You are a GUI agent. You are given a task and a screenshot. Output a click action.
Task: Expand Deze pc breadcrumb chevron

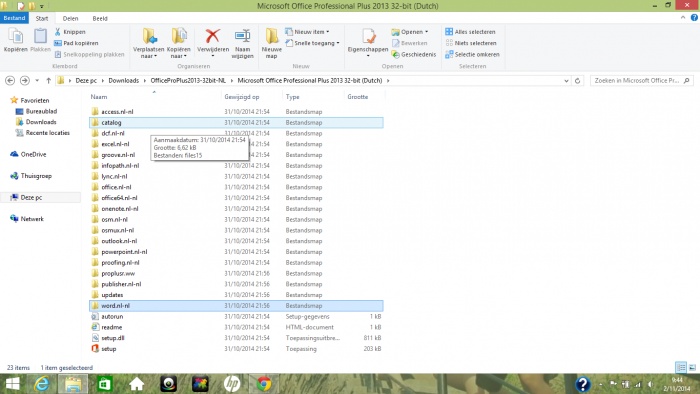(x=103, y=80)
